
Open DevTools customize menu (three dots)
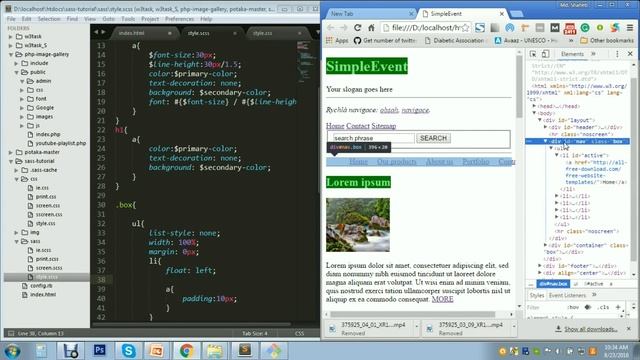coord(617,54)
